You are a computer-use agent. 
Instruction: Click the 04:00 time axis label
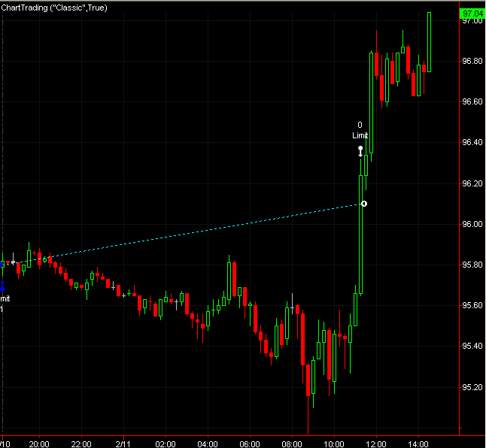(208, 444)
